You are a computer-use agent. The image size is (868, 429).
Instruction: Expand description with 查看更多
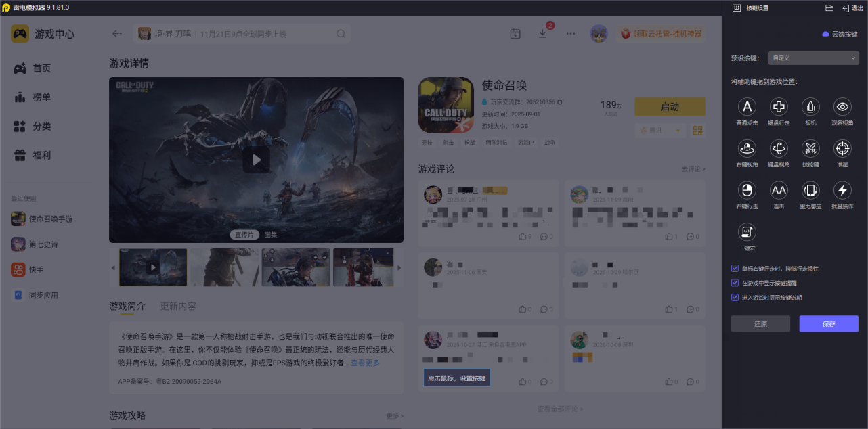365,363
